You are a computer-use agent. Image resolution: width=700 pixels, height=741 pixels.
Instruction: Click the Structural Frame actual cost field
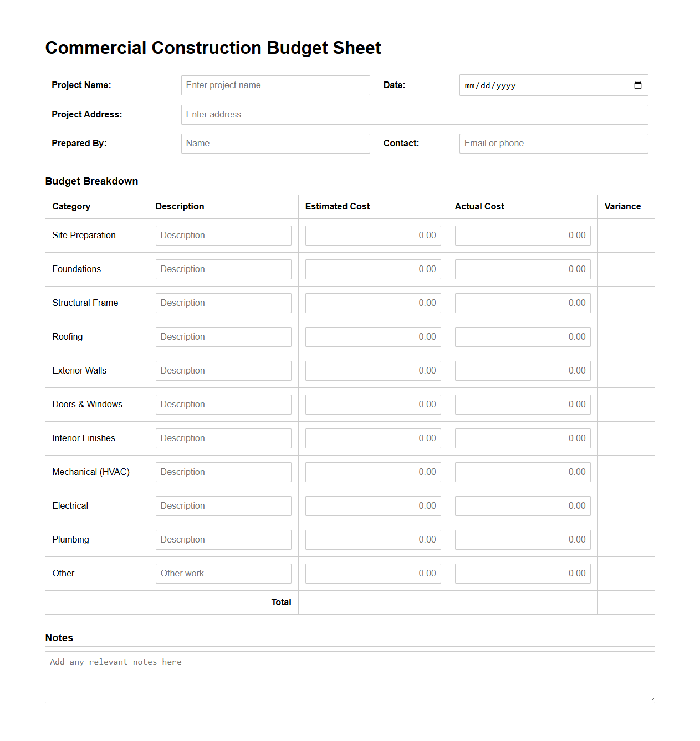(522, 303)
